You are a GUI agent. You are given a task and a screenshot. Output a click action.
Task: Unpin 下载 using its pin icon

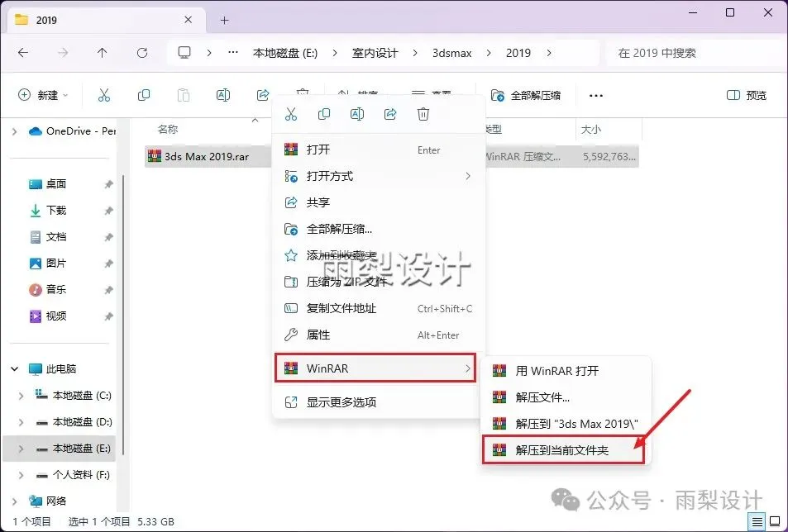tap(108, 211)
